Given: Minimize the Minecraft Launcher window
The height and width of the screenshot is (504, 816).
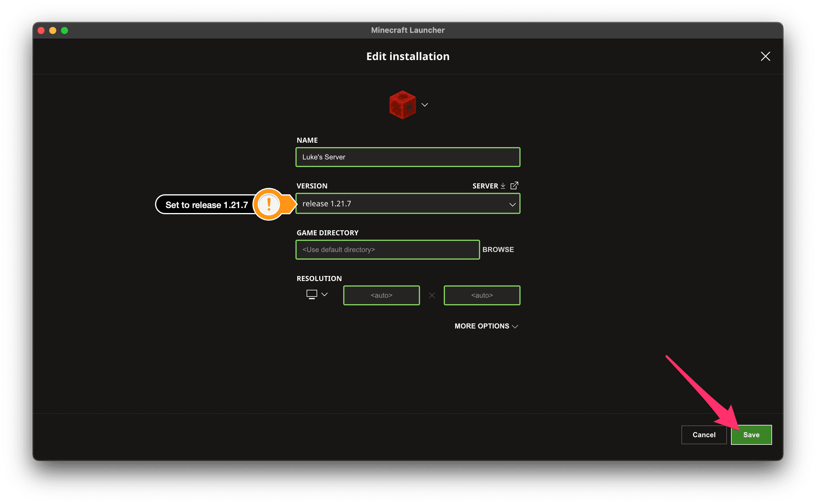Looking at the screenshot, I should coord(53,30).
